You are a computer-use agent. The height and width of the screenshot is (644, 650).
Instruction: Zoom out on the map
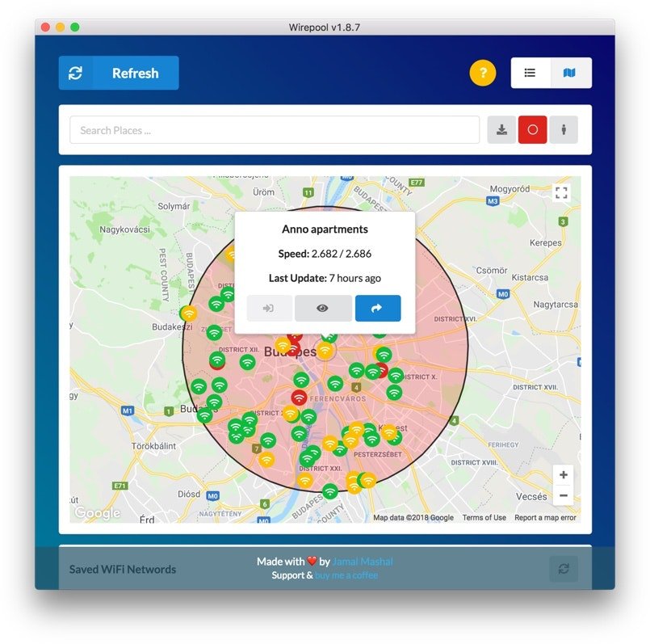click(564, 495)
